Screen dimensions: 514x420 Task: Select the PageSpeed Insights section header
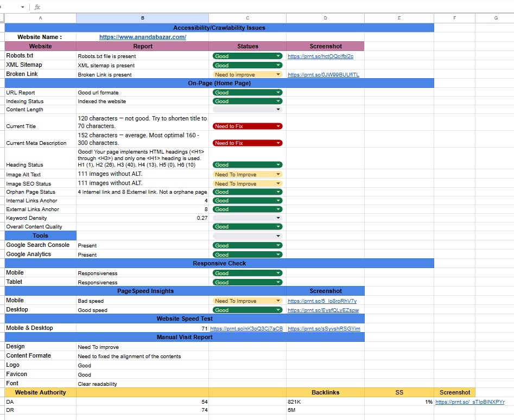[x=145, y=291]
